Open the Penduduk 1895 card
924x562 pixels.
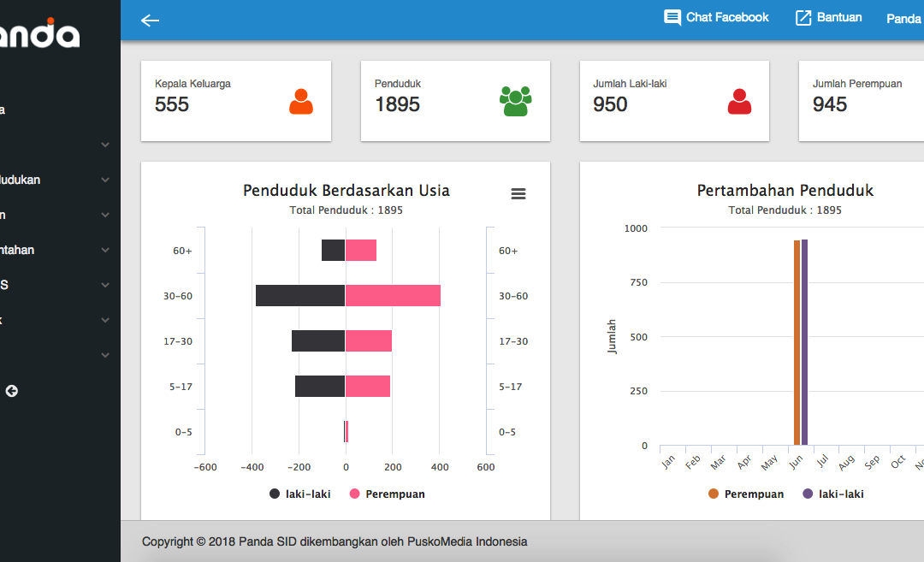tap(455, 101)
